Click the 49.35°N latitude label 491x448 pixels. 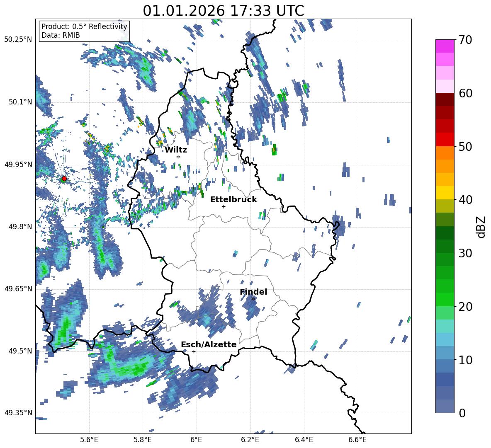coord(18,413)
